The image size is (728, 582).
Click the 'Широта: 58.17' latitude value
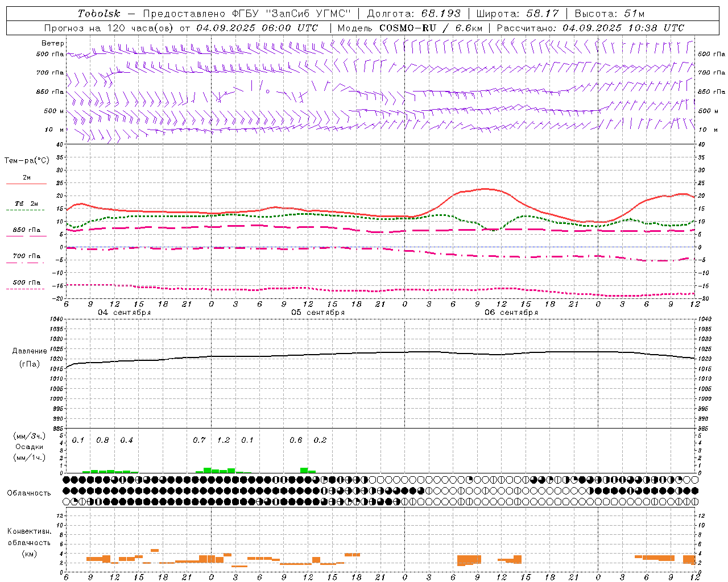518,14
